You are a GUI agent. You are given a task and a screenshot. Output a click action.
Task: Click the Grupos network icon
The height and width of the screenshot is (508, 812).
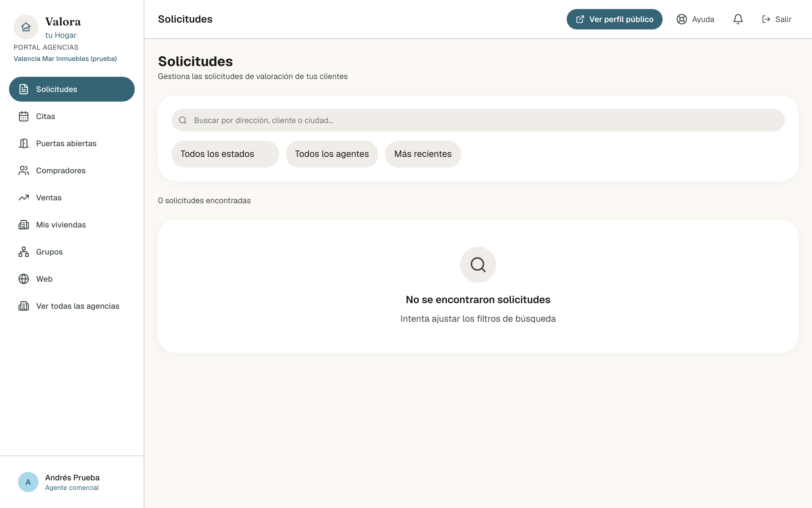click(x=23, y=252)
